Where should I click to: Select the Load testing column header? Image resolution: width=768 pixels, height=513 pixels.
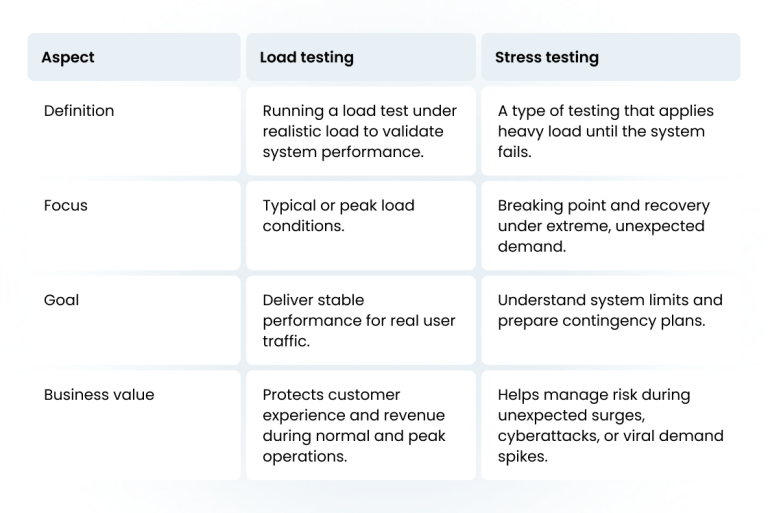(306, 57)
